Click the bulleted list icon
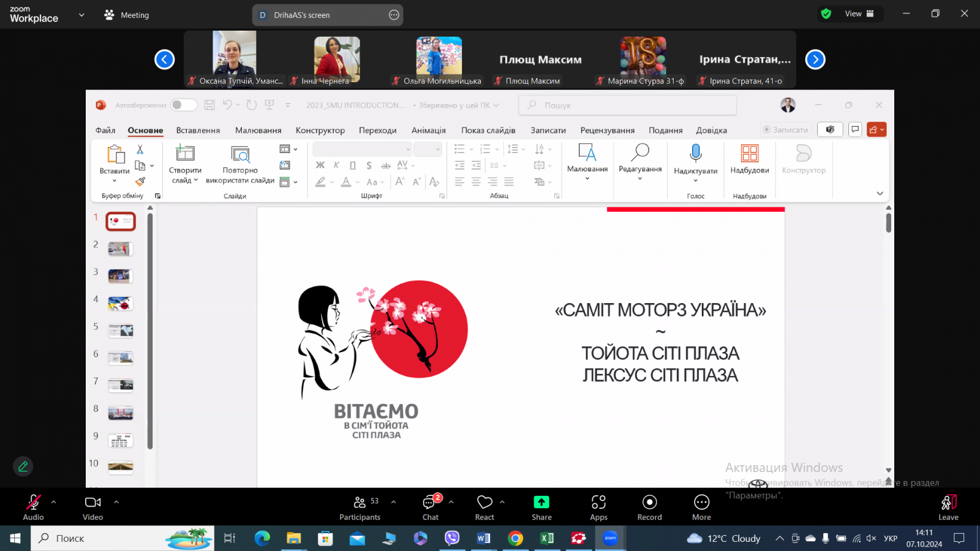 (x=460, y=149)
